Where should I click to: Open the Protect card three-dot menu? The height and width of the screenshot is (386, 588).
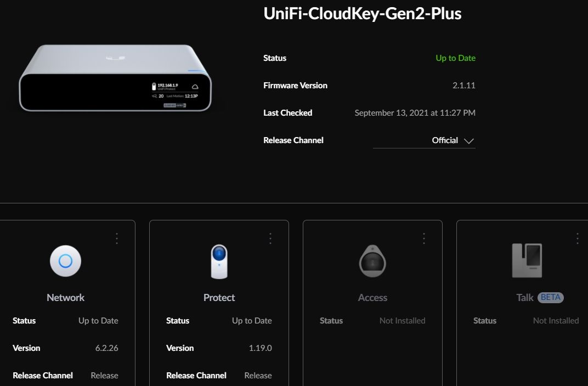(270, 239)
